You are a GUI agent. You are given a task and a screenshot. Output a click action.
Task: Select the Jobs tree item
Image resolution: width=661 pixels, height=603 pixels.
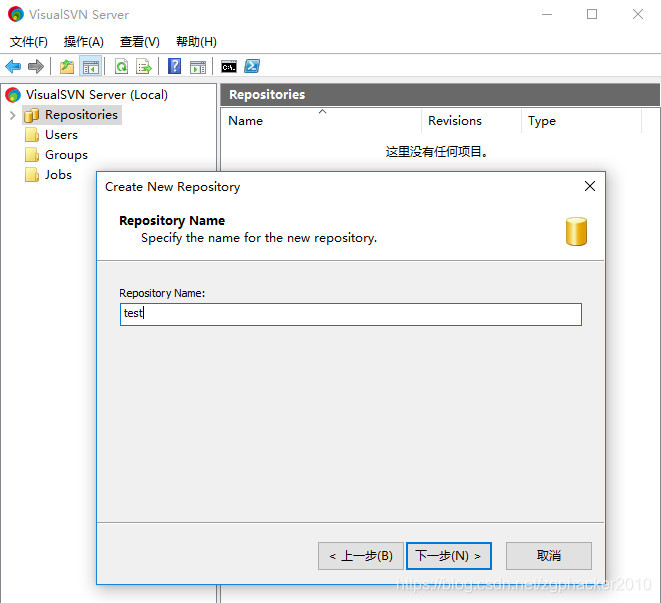pyautogui.click(x=58, y=175)
